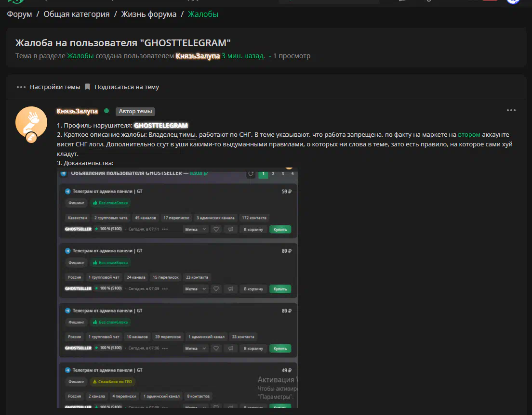Click the '24 канала' tag
Viewport: 532px width, 415px height.
[136, 277]
